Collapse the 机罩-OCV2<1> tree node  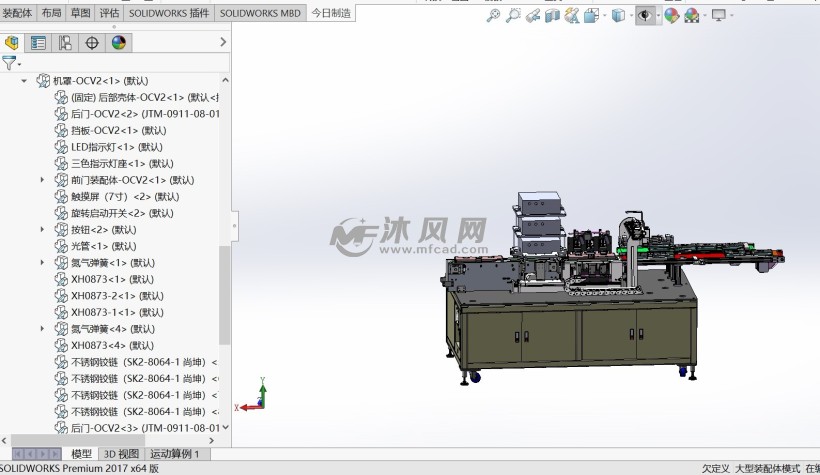(25, 81)
